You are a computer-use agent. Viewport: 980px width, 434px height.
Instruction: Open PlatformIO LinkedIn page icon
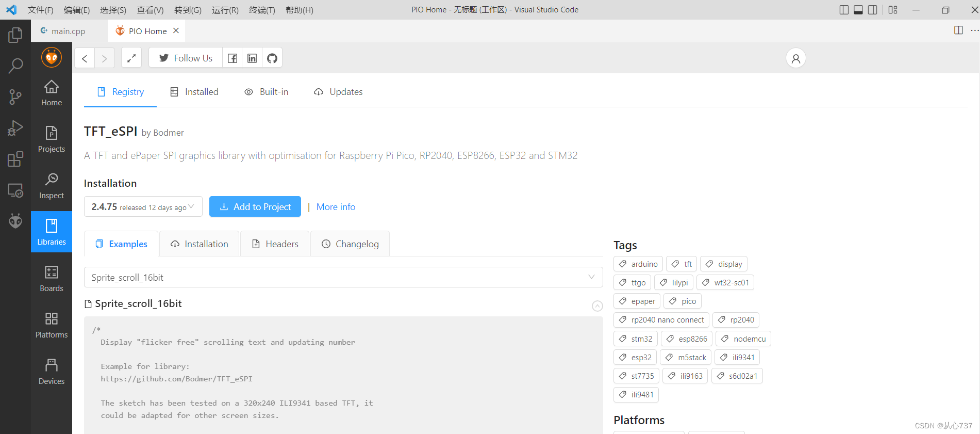point(252,58)
